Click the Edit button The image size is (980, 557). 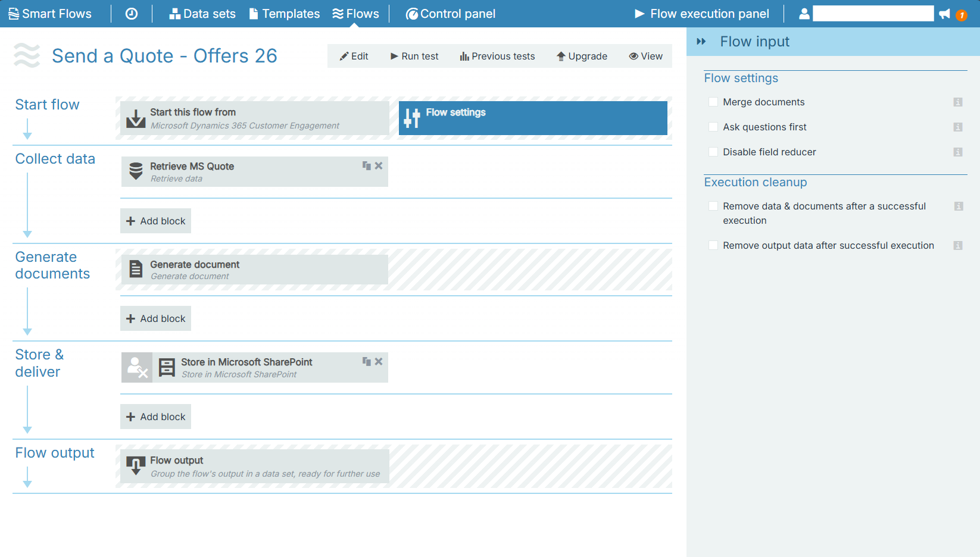coord(354,56)
